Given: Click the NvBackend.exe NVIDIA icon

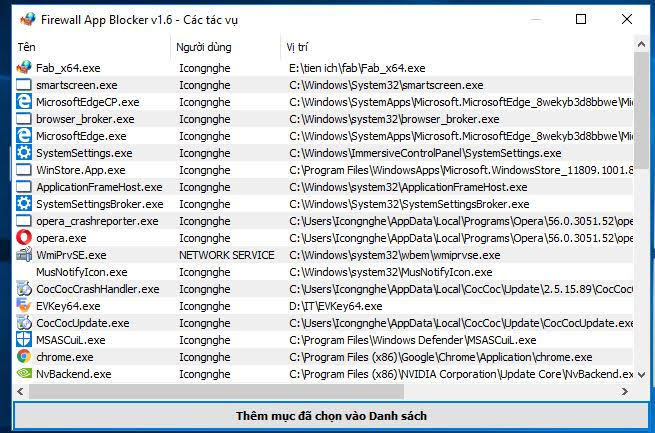Looking at the screenshot, I should (x=24, y=373).
